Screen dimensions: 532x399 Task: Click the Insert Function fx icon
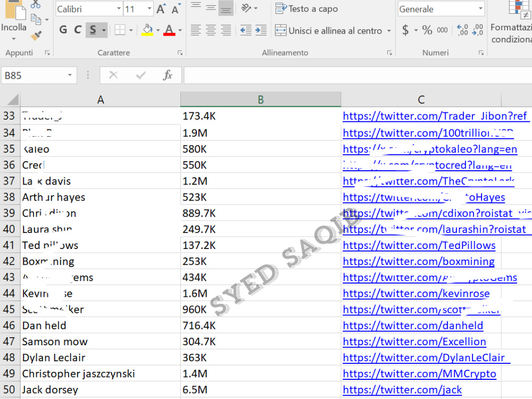[x=168, y=75]
